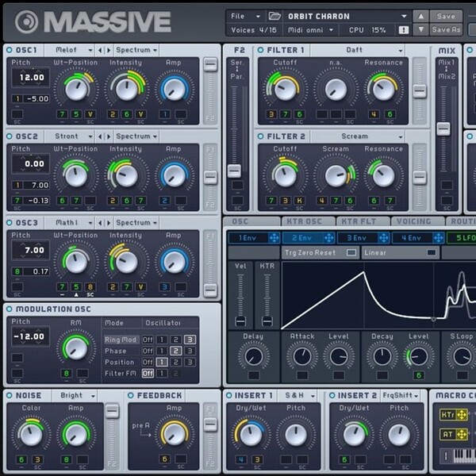The image size is (476, 476).
Task: Click the Save button
Action: click(x=446, y=17)
